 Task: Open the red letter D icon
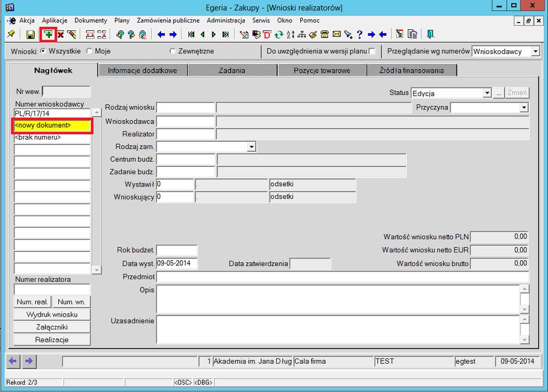(x=268, y=34)
